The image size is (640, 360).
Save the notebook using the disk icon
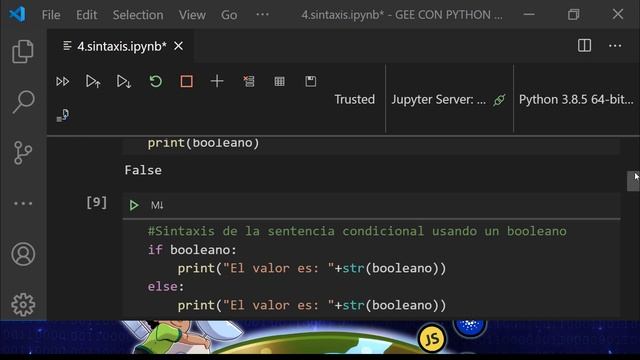311,81
